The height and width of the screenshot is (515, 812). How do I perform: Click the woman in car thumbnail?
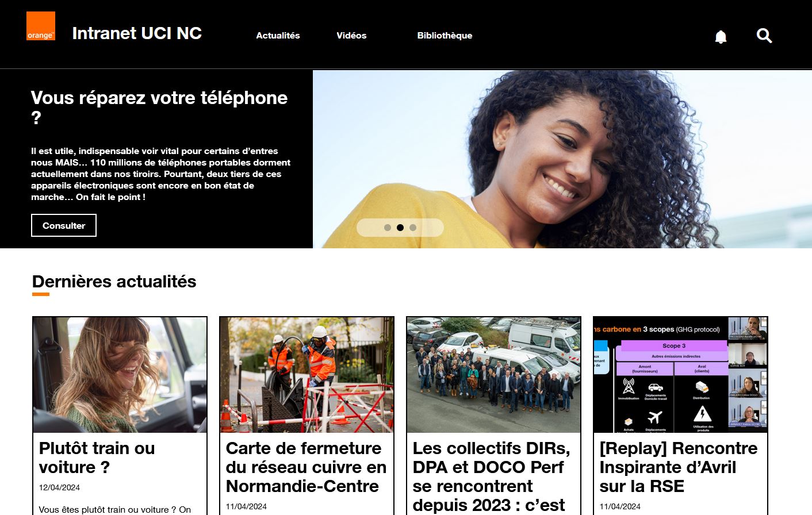[x=120, y=375]
